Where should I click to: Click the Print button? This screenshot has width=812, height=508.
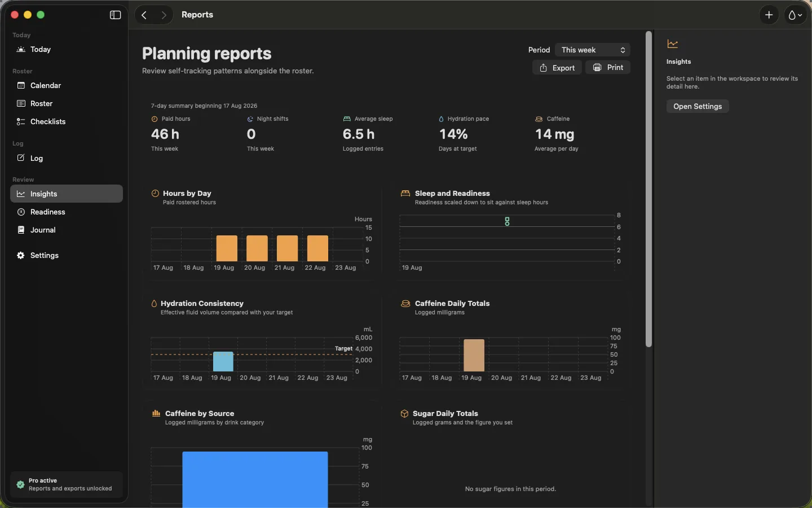coord(608,68)
